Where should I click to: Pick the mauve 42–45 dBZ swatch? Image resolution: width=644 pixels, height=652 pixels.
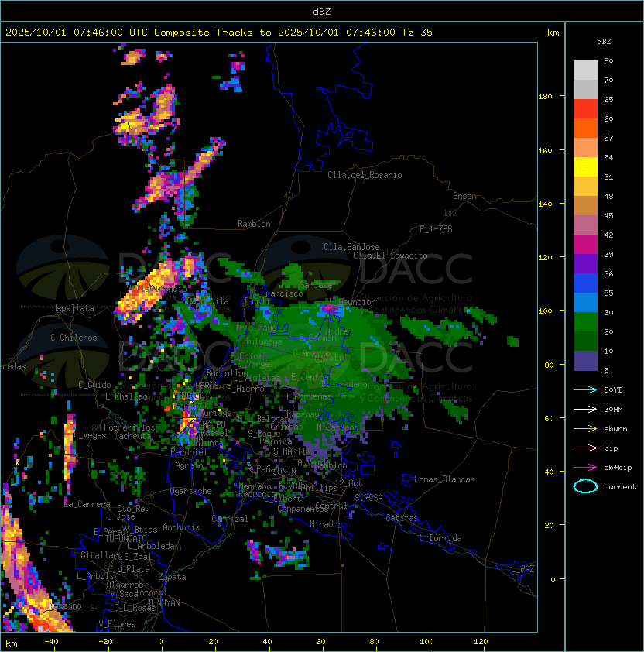tap(585, 225)
